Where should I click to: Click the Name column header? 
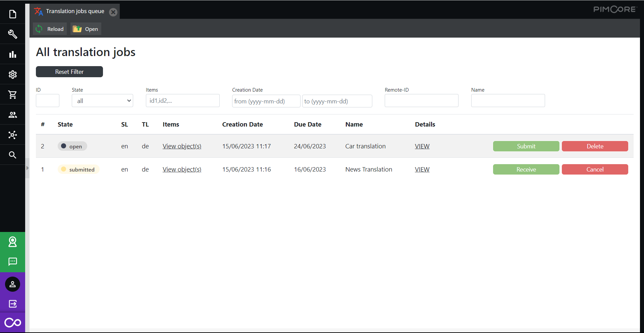354,124
